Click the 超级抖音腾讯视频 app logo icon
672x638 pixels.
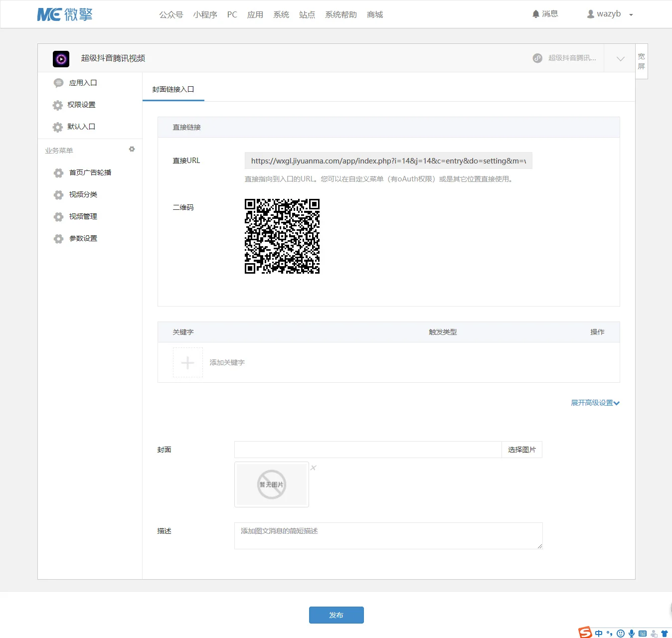[x=61, y=59]
